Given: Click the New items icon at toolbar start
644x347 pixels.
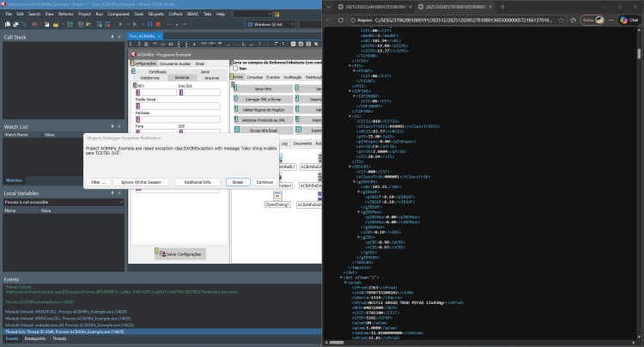Looking at the screenshot, I should 8,24.
